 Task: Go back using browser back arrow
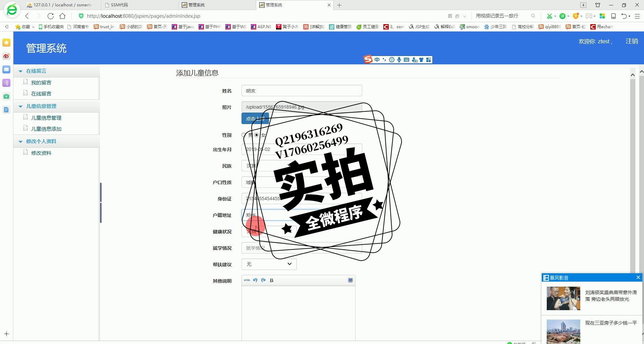point(27,16)
